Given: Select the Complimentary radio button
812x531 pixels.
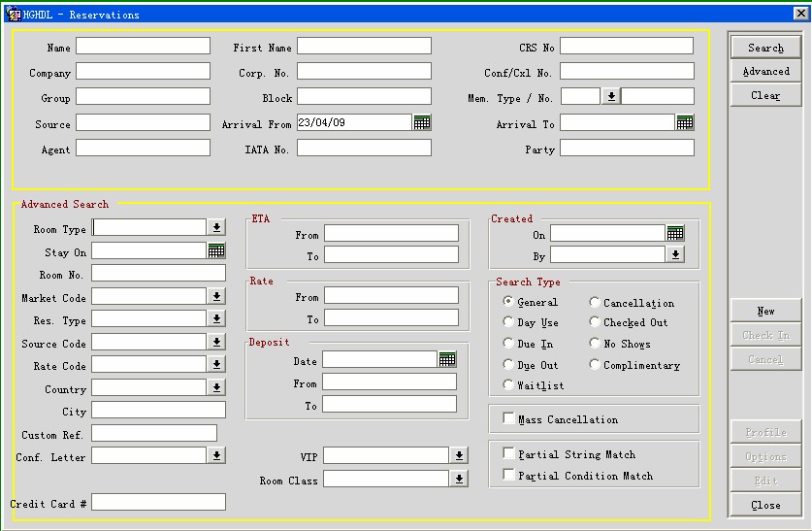Looking at the screenshot, I should click(595, 364).
